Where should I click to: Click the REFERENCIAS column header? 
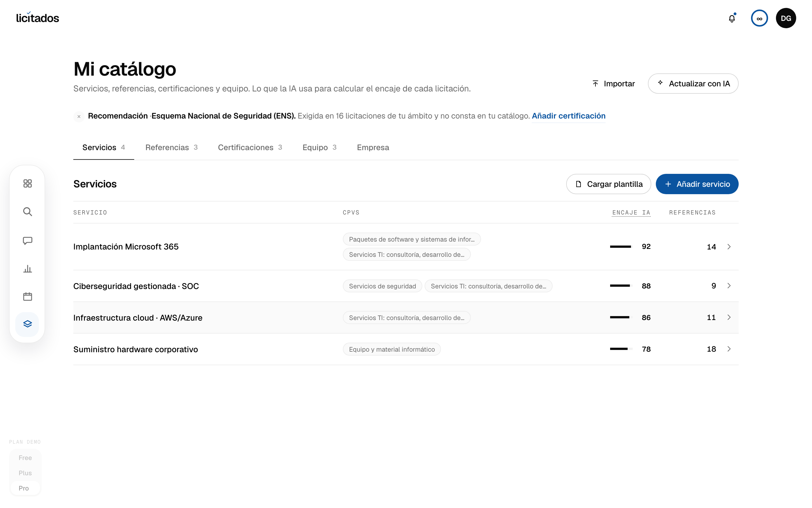coord(692,213)
